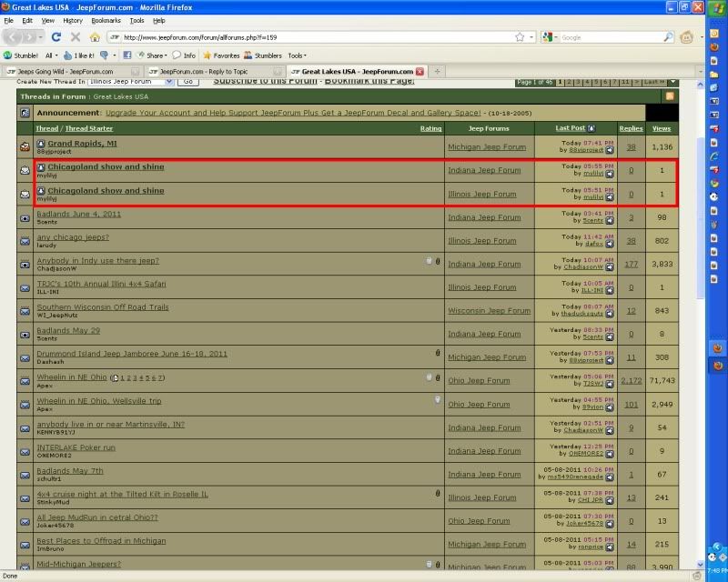Go to the browser Home page
This screenshot has width=728, height=582.
[x=95, y=37]
